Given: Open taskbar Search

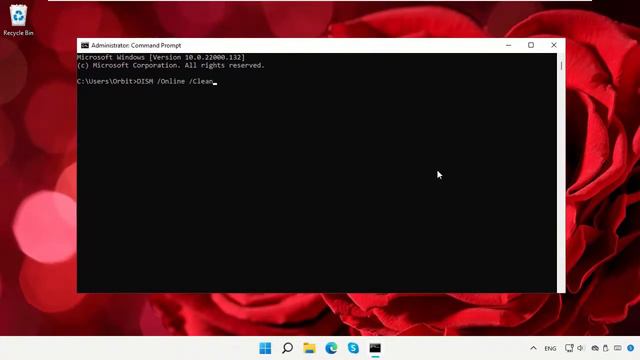Looking at the screenshot, I should 287,348.
